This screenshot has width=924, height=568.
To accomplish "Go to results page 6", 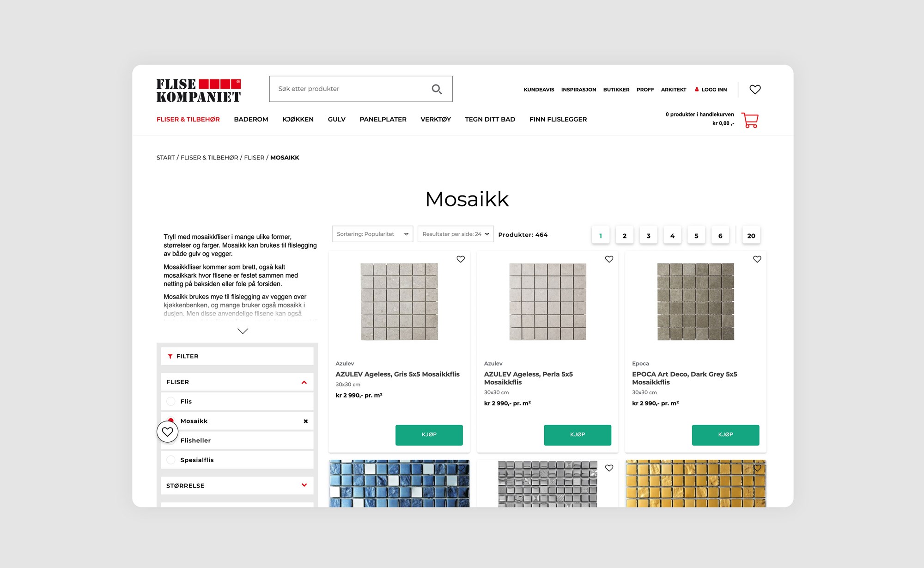I will pos(720,235).
